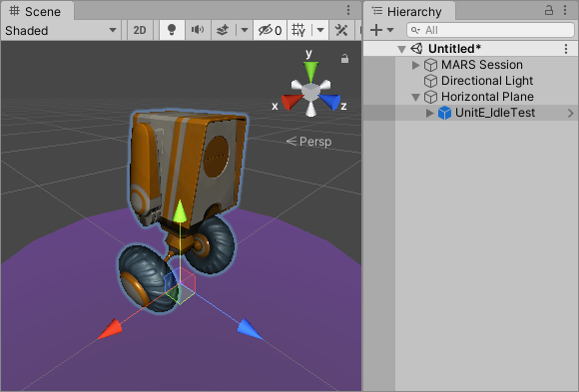Click the Hierarchy panel lock icon

click(549, 10)
